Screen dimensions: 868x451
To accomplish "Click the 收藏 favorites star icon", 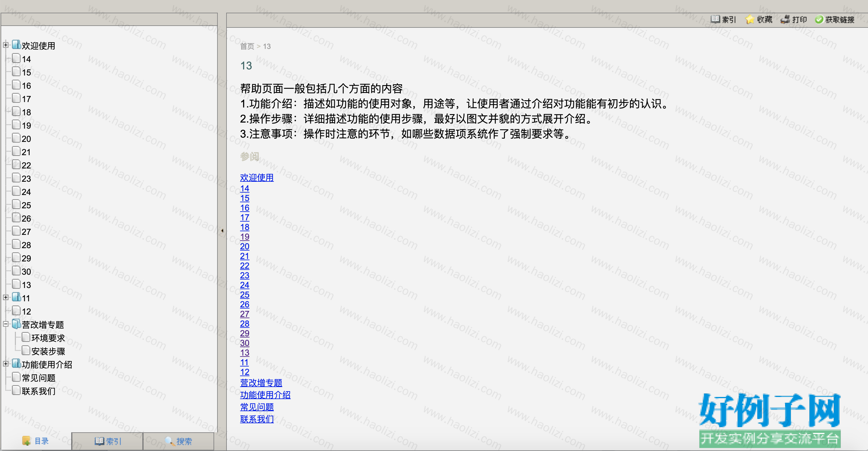I will pos(749,19).
